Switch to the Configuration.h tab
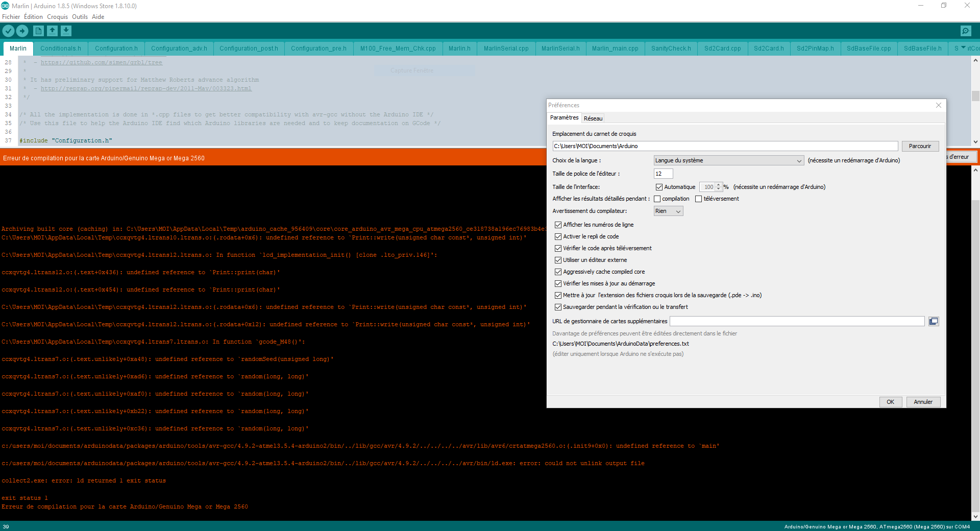This screenshot has width=980, height=531. pyautogui.click(x=116, y=49)
